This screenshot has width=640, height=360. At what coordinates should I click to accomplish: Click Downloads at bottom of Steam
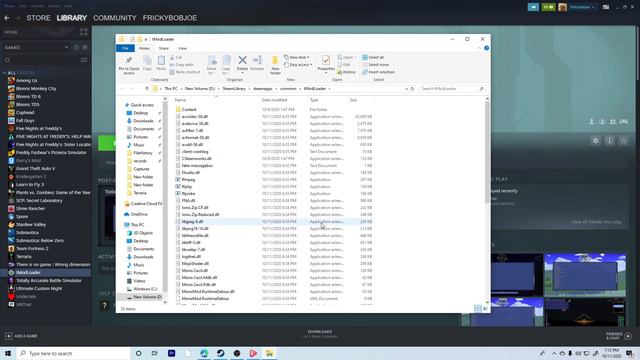click(320, 333)
